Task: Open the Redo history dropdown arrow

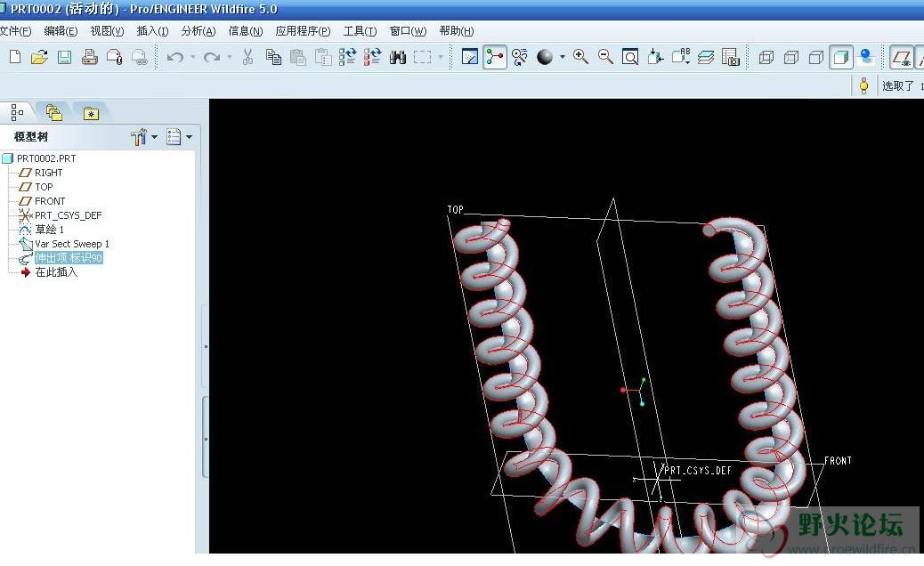Action: pyautogui.click(x=230, y=57)
